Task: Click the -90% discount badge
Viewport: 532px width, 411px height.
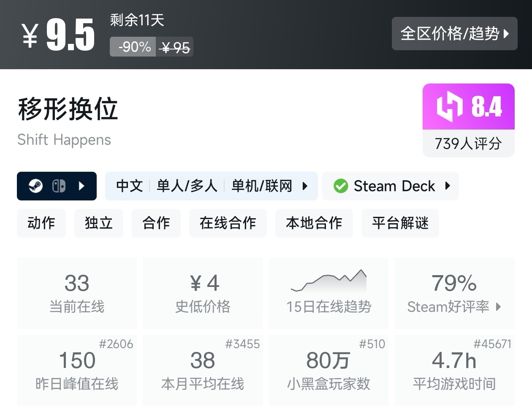Action: [x=133, y=47]
